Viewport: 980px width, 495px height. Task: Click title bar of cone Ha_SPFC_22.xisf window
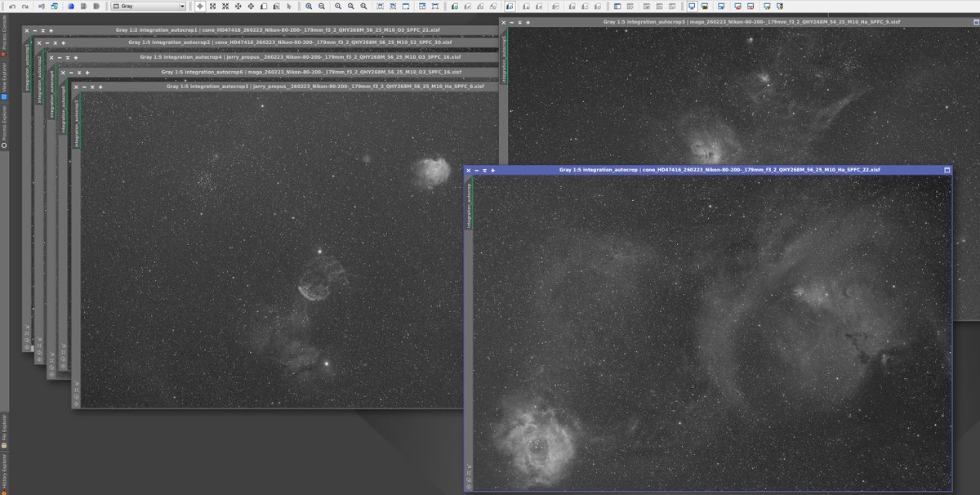point(707,170)
